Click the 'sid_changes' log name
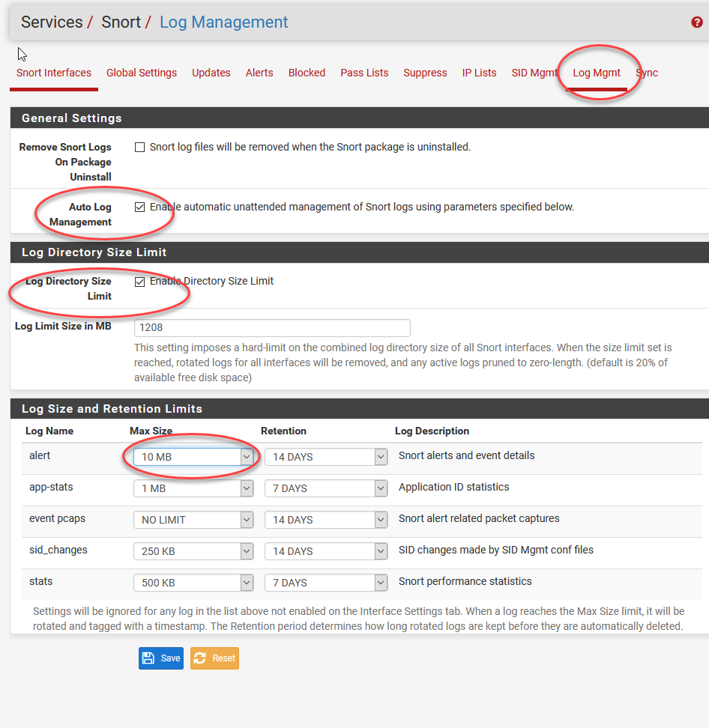 point(58,550)
